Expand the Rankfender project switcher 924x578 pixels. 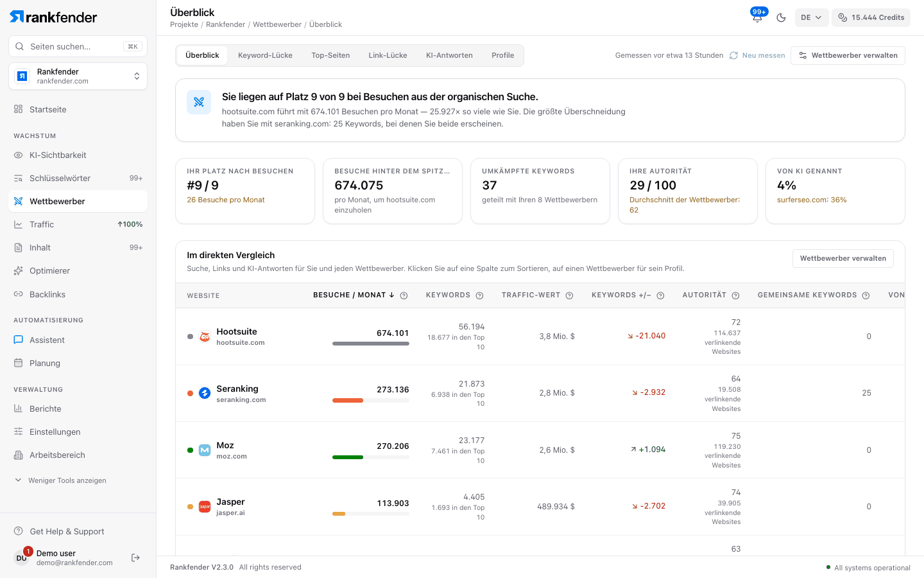78,76
